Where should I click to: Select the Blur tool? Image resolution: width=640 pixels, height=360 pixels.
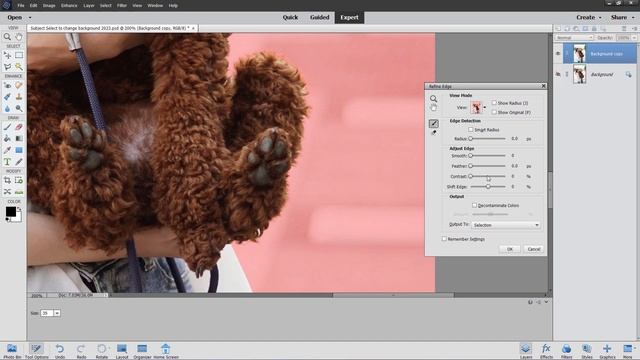7,108
